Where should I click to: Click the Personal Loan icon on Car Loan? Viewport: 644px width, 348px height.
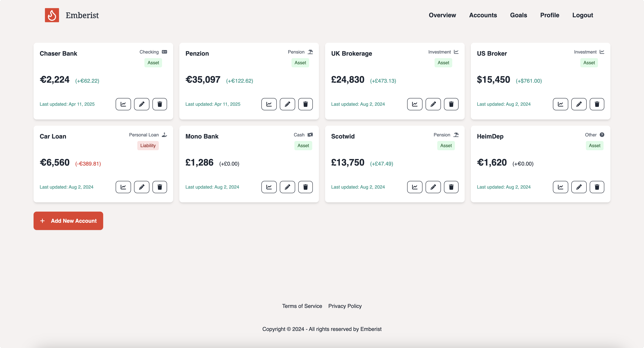tap(164, 135)
